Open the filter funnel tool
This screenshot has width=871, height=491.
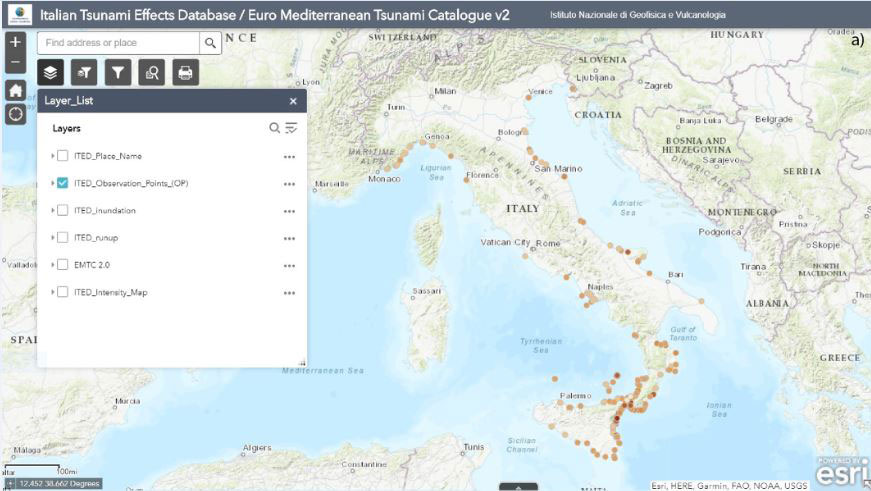(x=117, y=72)
